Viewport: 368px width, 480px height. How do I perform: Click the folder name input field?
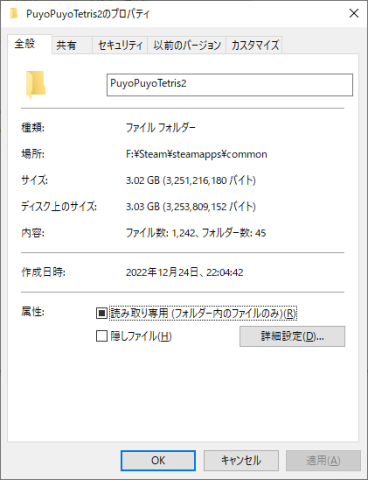[x=229, y=85]
